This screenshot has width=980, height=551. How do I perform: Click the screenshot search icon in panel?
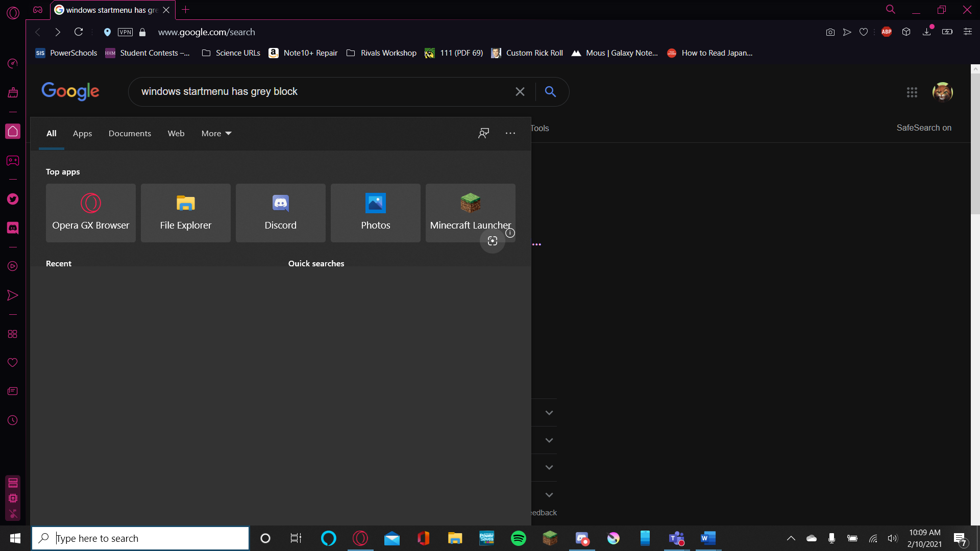coord(493,241)
